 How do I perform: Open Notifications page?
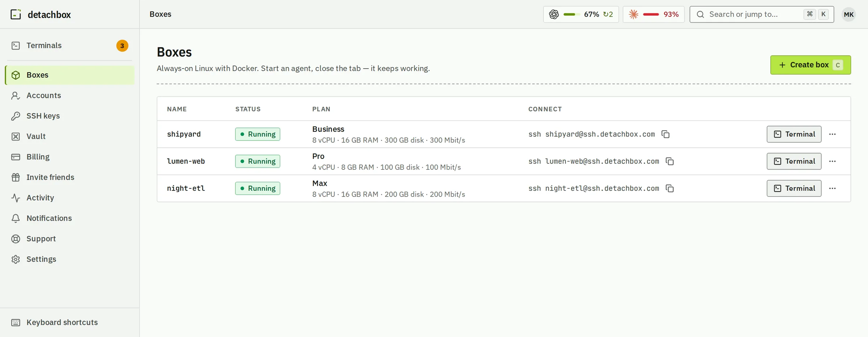[69, 218]
